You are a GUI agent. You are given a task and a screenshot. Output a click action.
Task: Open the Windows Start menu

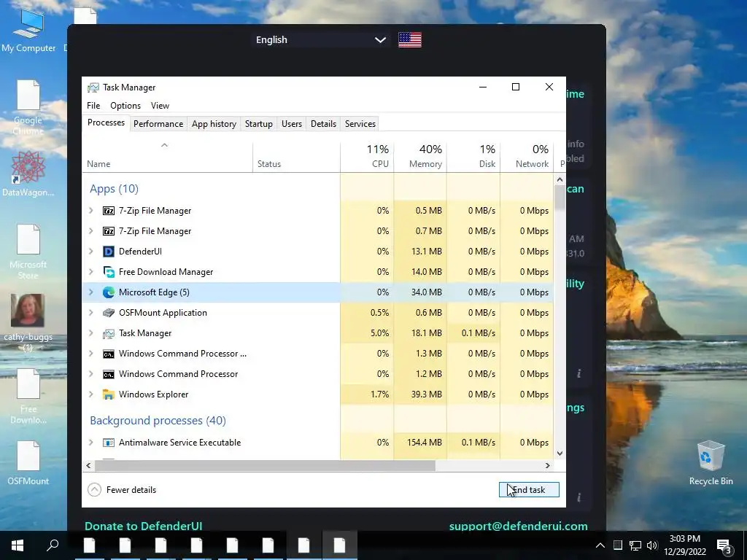18,545
